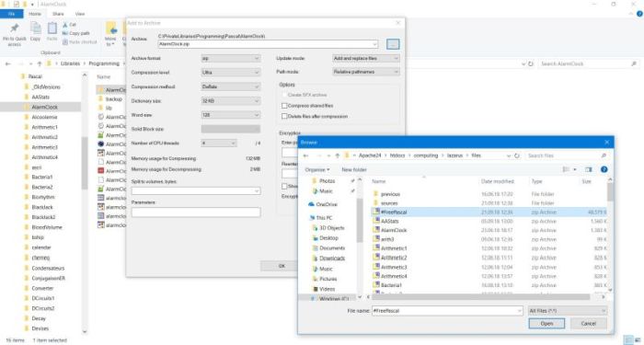Select Desktop in Browse dialog sidebar
644x345 pixels.
click(x=325, y=238)
